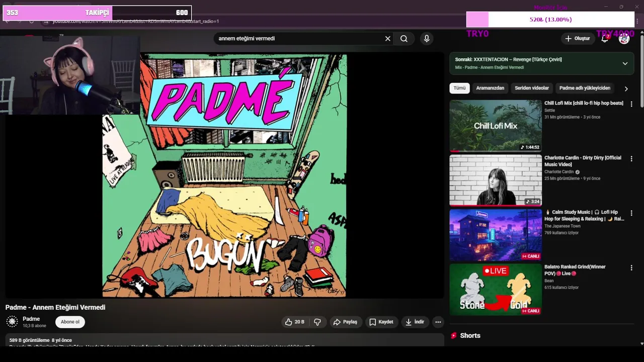Open options menu for Balatro Ranked Grind video

click(x=631, y=268)
